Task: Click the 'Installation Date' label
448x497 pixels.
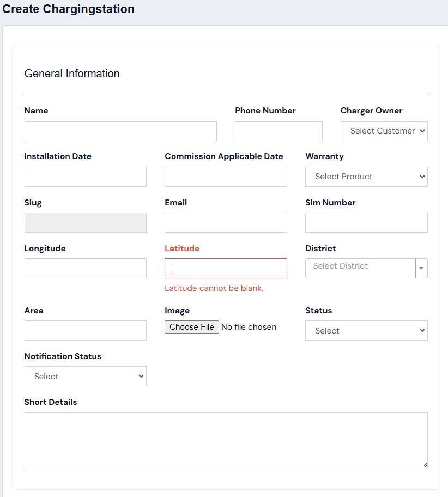Action: [58, 156]
